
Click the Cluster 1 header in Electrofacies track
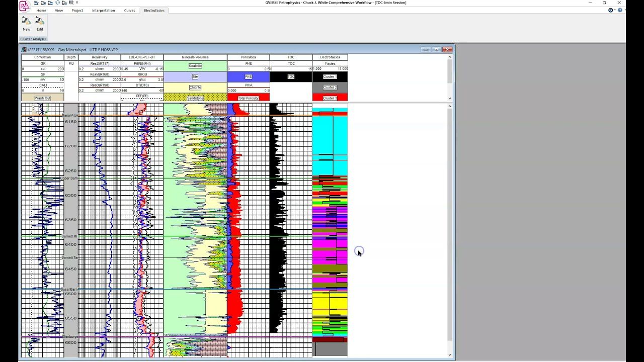point(330,76)
